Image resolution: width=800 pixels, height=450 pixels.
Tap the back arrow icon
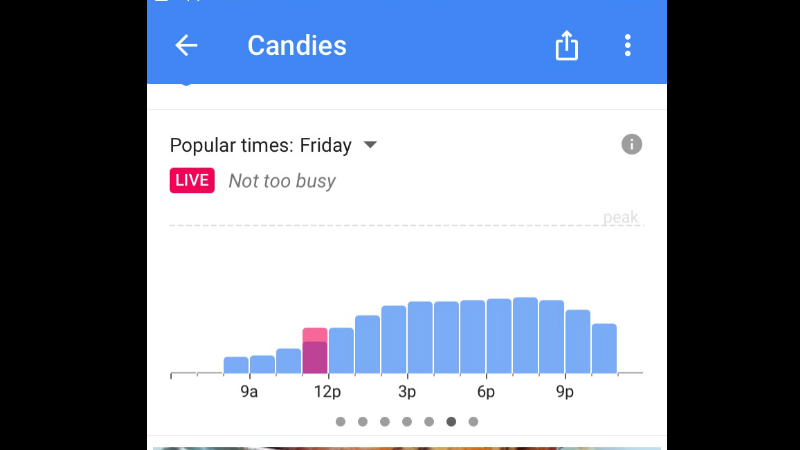pyautogui.click(x=186, y=45)
